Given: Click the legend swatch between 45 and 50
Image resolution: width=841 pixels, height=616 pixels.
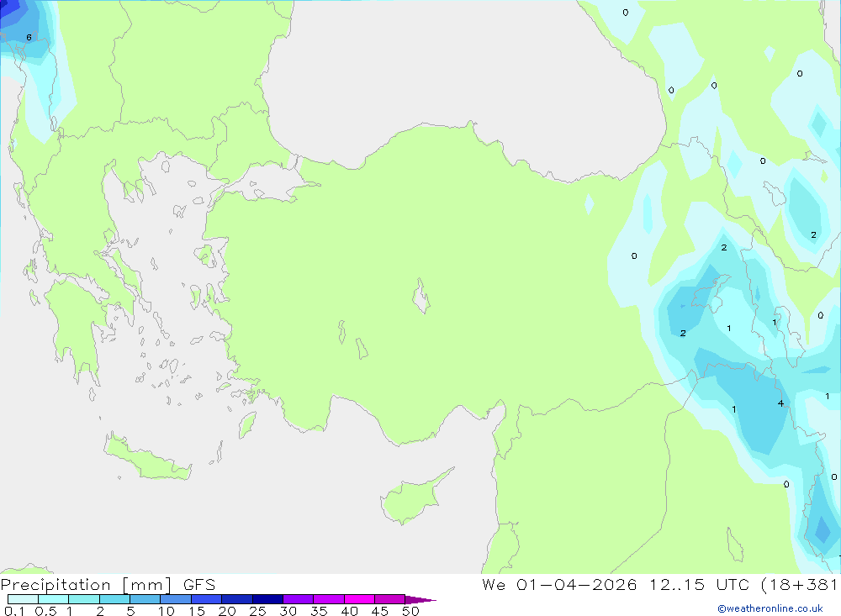Looking at the screenshot, I should click(x=390, y=599).
